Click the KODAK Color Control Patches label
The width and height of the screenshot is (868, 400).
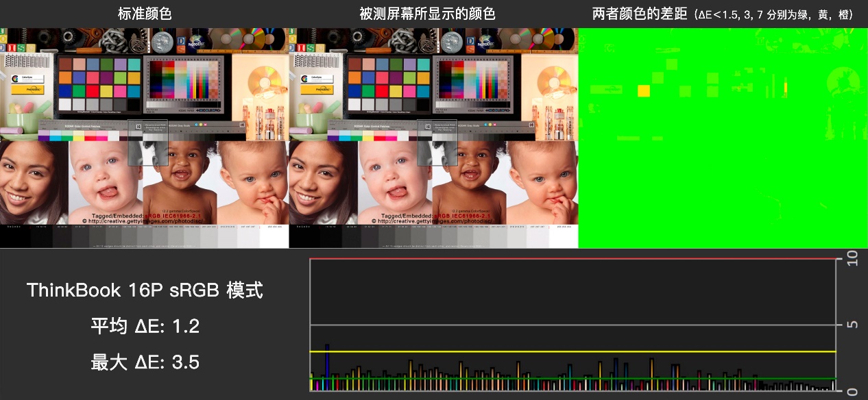coord(82,126)
